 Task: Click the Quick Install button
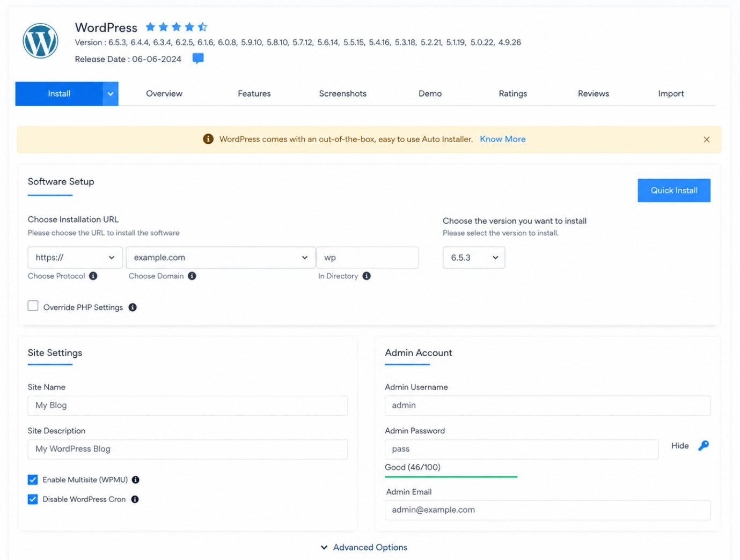point(674,190)
